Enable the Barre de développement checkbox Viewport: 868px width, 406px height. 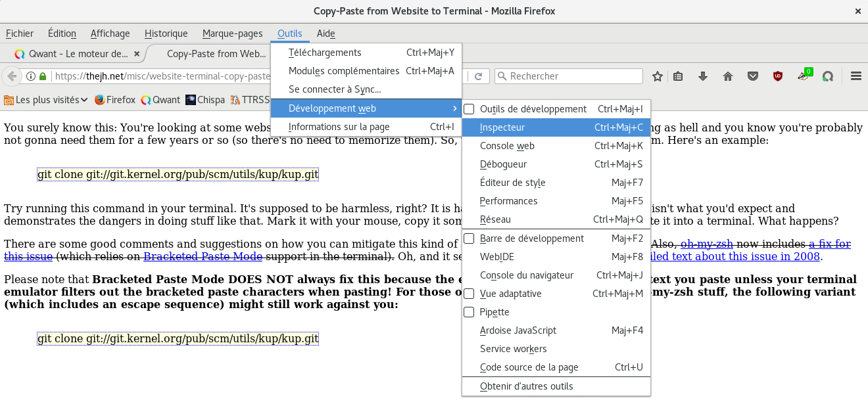[x=469, y=238]
